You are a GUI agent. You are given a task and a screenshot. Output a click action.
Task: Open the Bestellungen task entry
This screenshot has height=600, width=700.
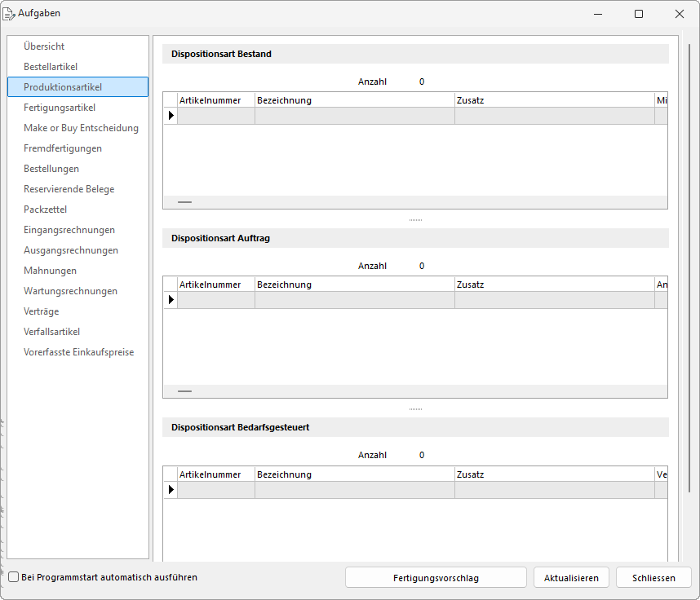[51, 169]
